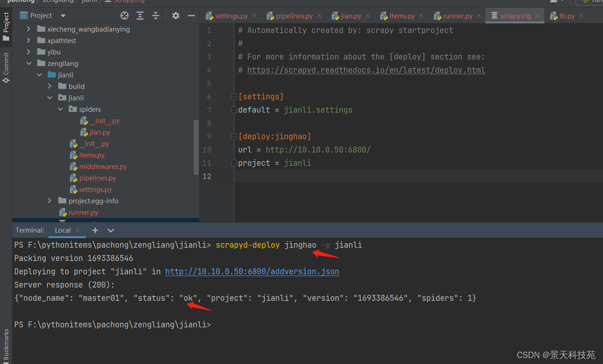Expand the yibu folder
The image size is (603, 364).
pyautogui.click(x=28, y=52)
